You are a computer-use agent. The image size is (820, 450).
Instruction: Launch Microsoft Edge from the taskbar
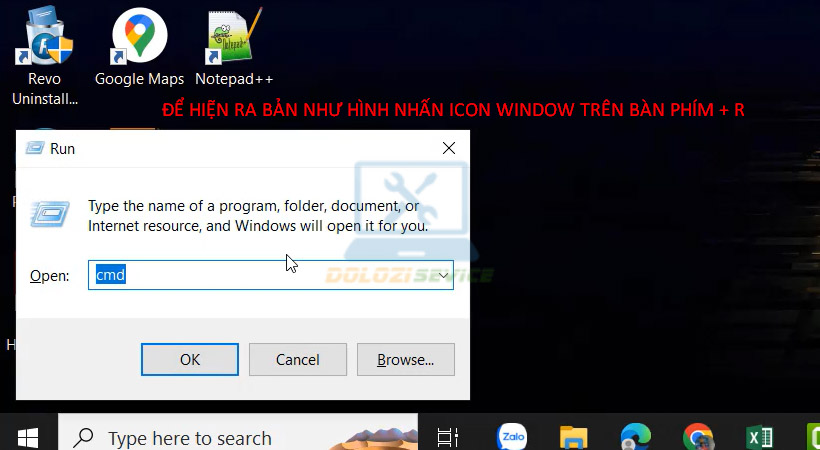pos(635,437)
